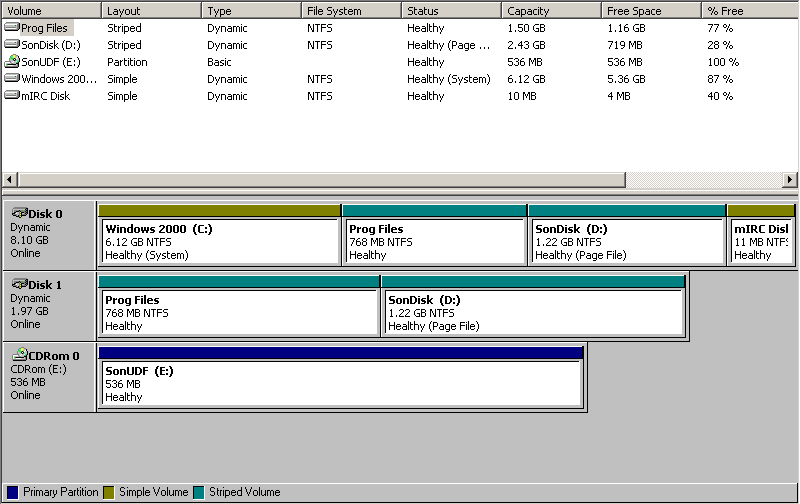Select SonDisk (D:) striped block on Disk 1

click(x=533, y=312)
